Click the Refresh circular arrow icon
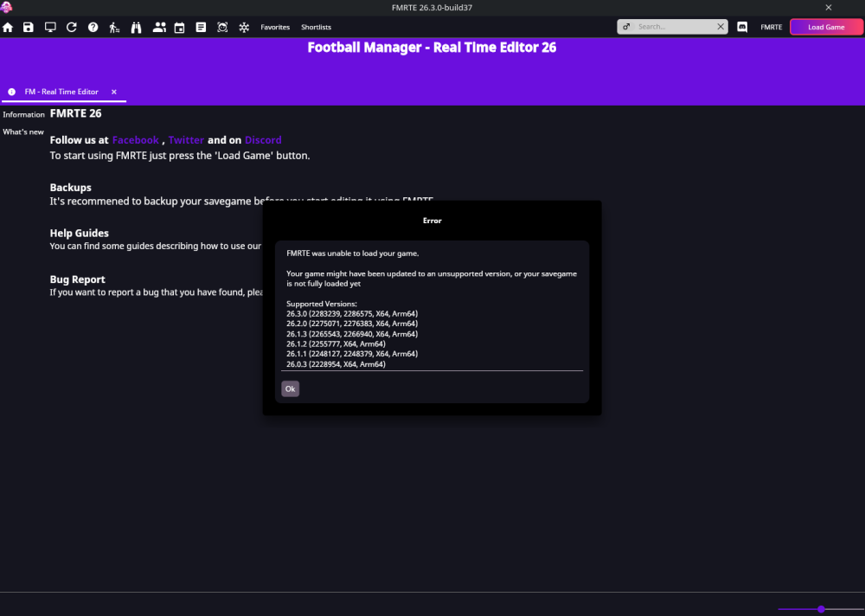865x616 pixels. click(x=72, y=27)
